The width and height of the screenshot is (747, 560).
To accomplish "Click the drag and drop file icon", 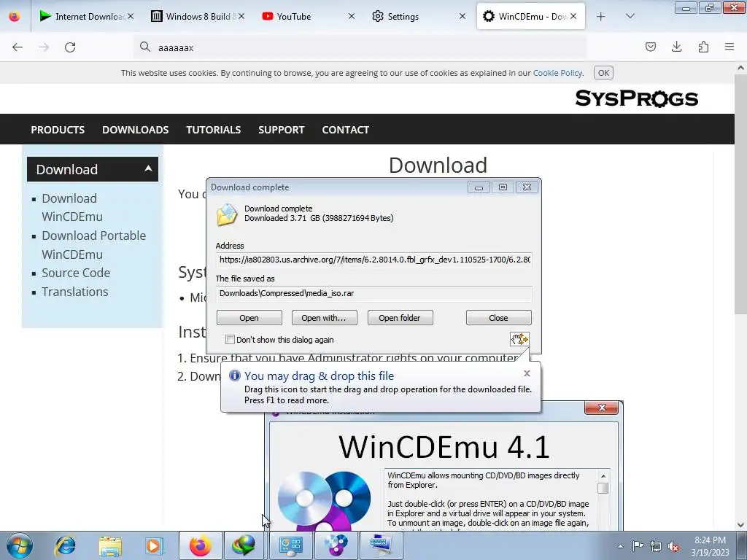I will click(519, 339).
